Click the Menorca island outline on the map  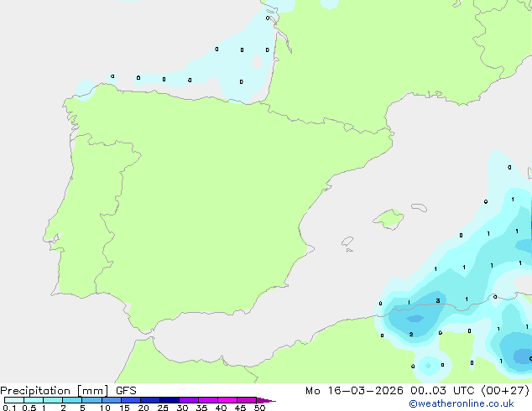(419, 207)
